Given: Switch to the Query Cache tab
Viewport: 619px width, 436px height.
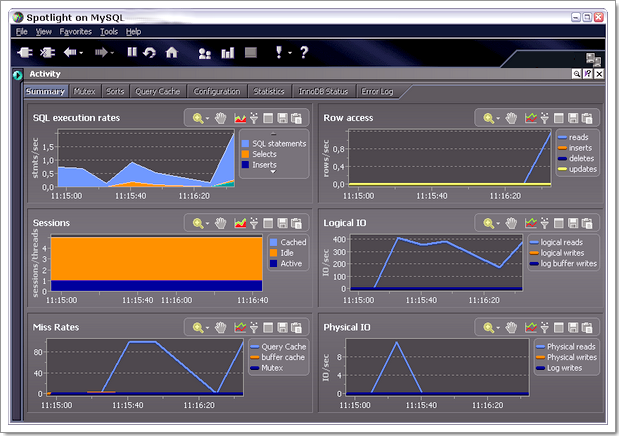Looking at the screenshot, I should 158,91.
